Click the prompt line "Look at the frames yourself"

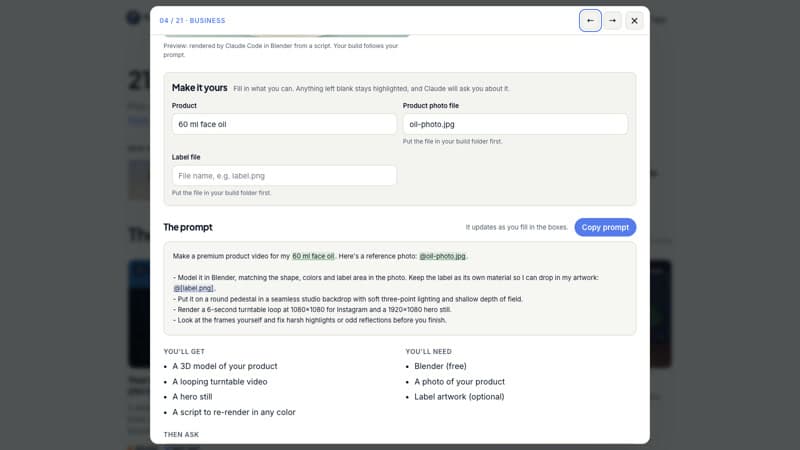pos(310,320)
